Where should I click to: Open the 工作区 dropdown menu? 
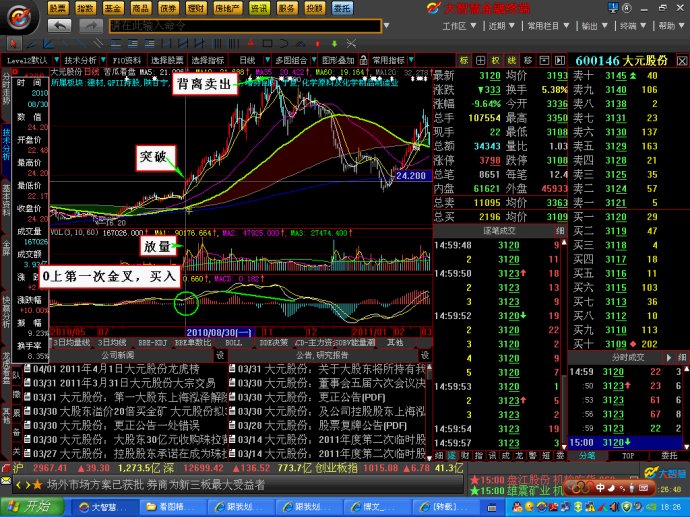(459, 26)
